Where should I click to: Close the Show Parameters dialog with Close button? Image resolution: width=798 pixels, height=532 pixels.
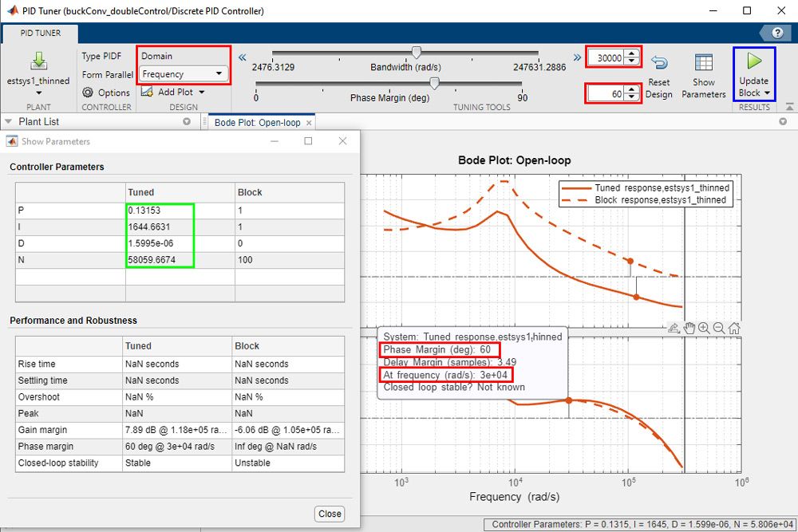329,514
